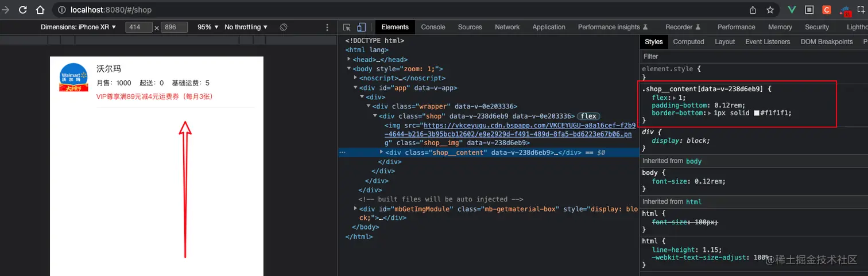Screen dimensions: 868x276
Task: Click the styles Filter input
Action: [x=754, y=56]
